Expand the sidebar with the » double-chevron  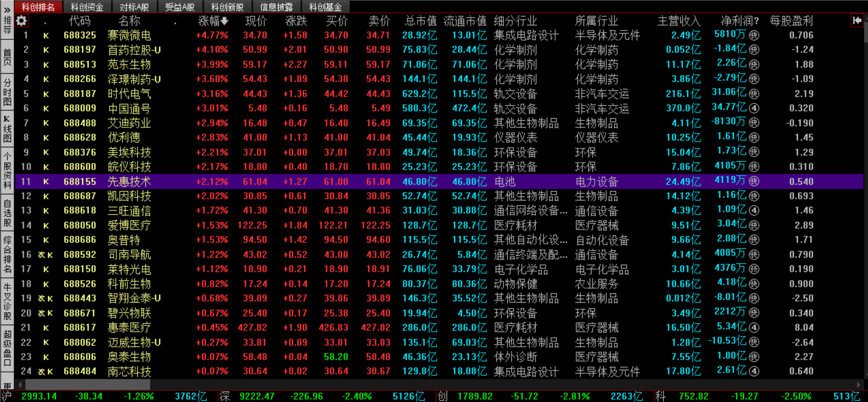[7, 9]
